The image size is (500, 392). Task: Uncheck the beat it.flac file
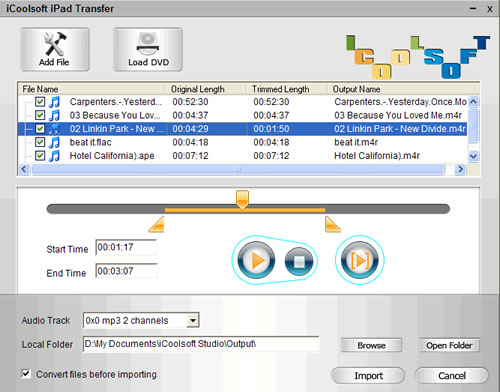tap(40, 142)
